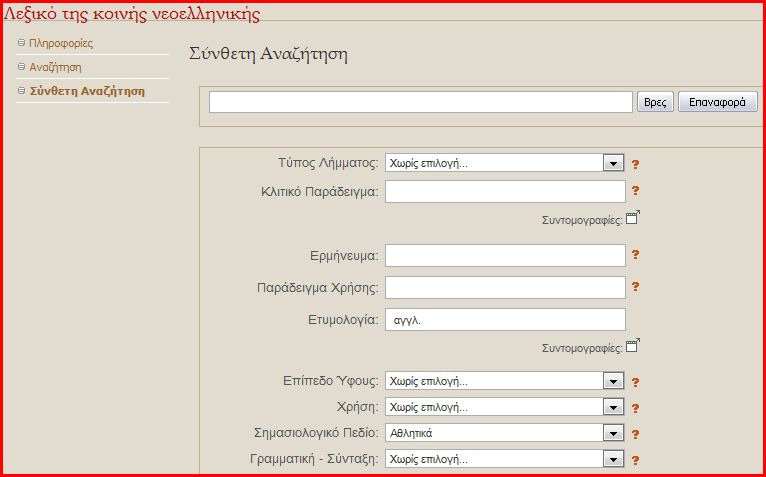Open help for Παράδειγμα Χρήσης field
Viewport: 766px width, 477px height.
(635, 286)
